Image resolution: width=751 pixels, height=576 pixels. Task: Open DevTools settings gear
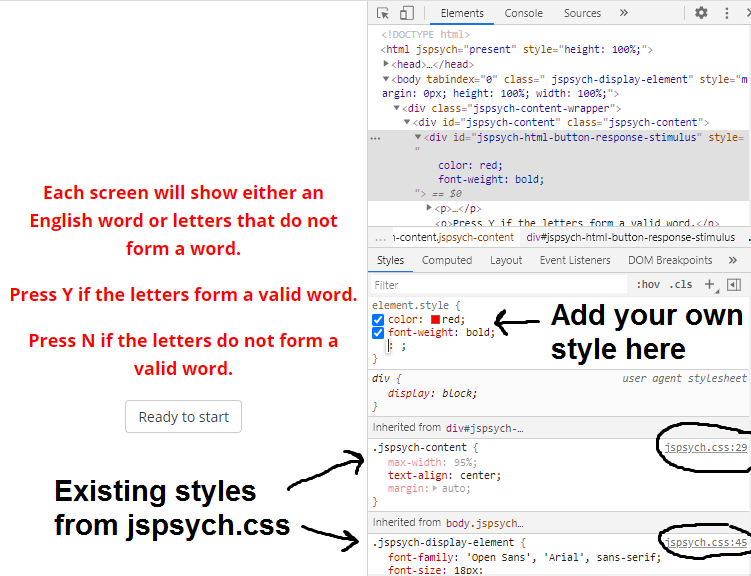click(x=701, y=13)
